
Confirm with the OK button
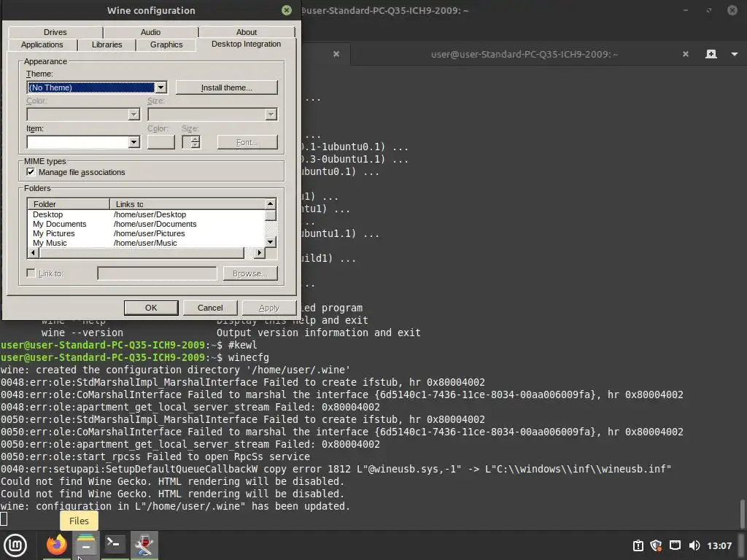[x=151, y=308]
